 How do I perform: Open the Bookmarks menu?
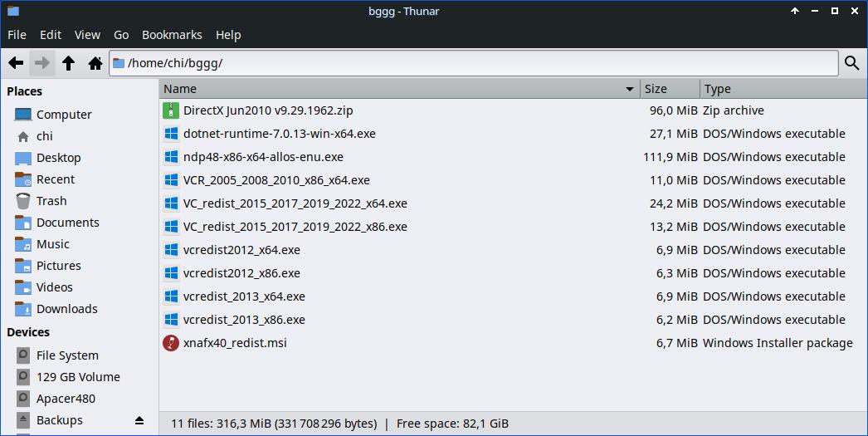(x=172, y=35)
